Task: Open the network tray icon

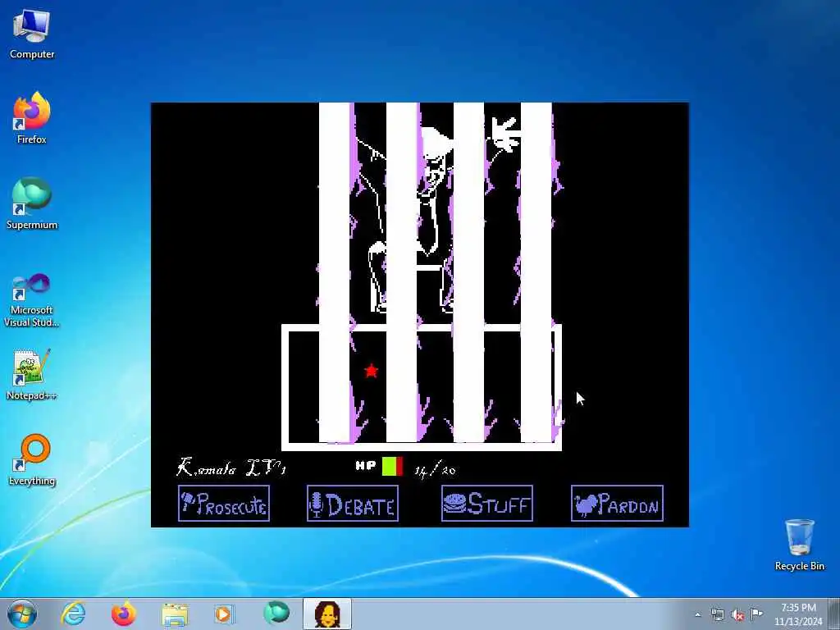Action: 718,614
